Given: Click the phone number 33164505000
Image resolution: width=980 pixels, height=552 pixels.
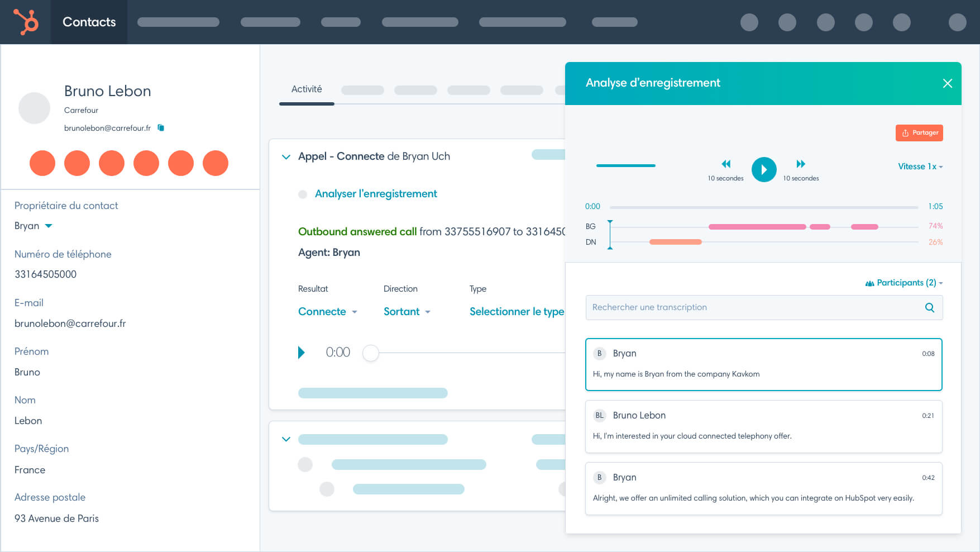Looking at the screenshot, I should click(46, 274).
